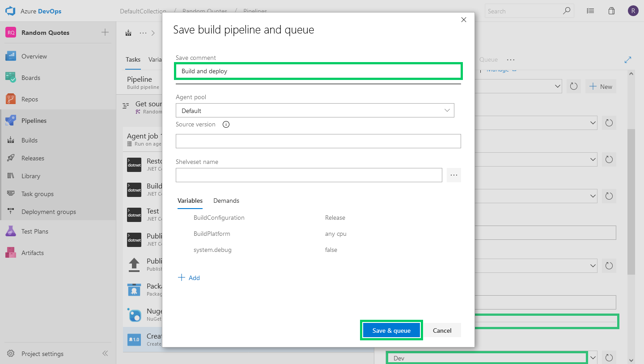
Task: Open the breadcrumb ellipsis menu
Action: click(x=143, y=33)
